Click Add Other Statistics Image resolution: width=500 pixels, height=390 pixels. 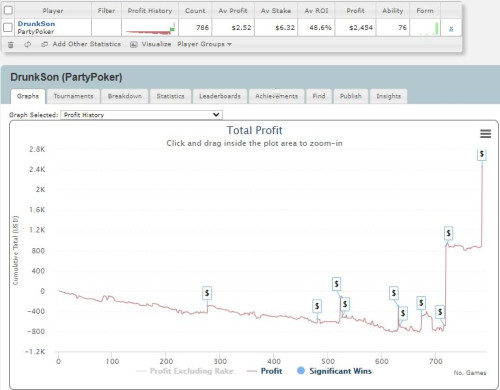click(81, 44)
